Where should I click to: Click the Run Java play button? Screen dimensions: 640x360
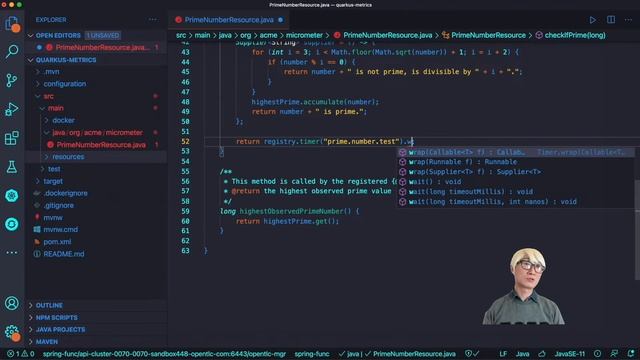point(592,20)
